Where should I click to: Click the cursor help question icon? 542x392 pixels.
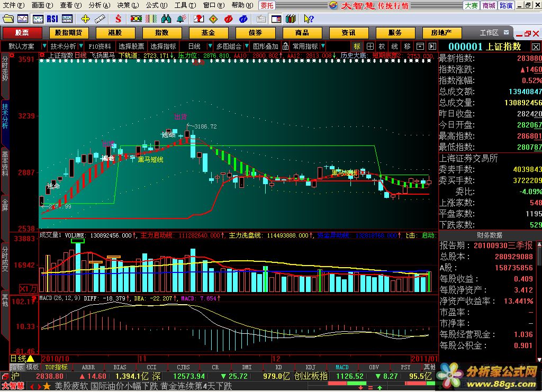click(309, 19)
